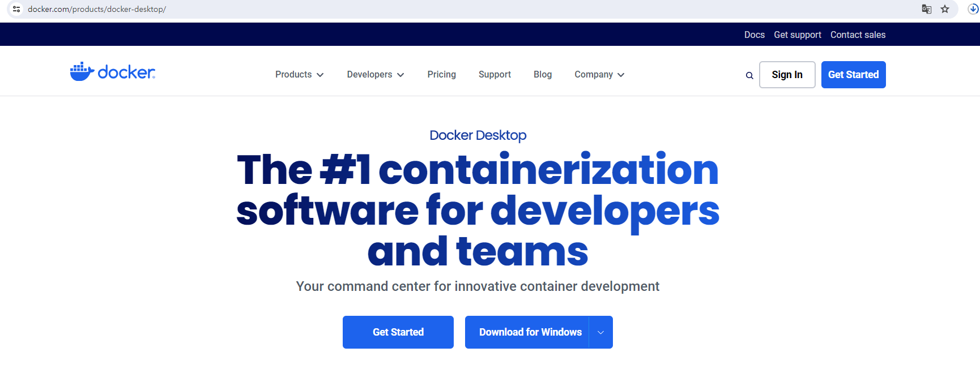
Task: Open the Support page
Action: pyautogui.click(x=495, y=75)
